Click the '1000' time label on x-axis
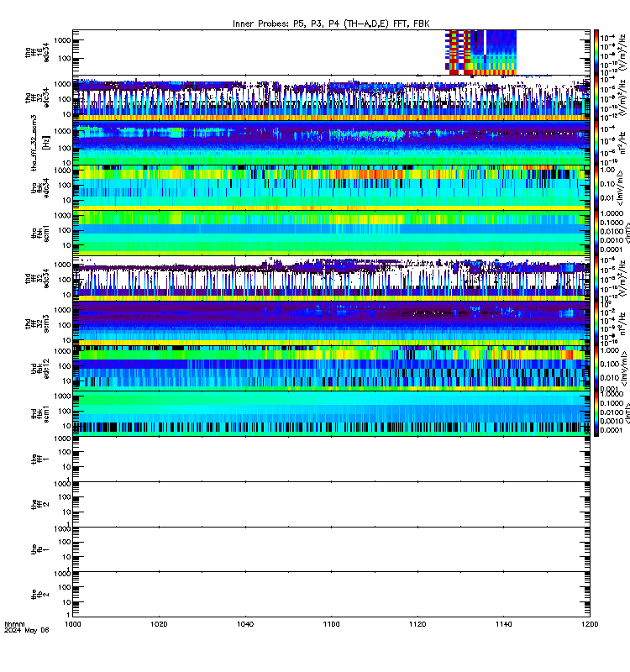The width and height of the screenshot is (630, 672). click(x=73, y=624)
